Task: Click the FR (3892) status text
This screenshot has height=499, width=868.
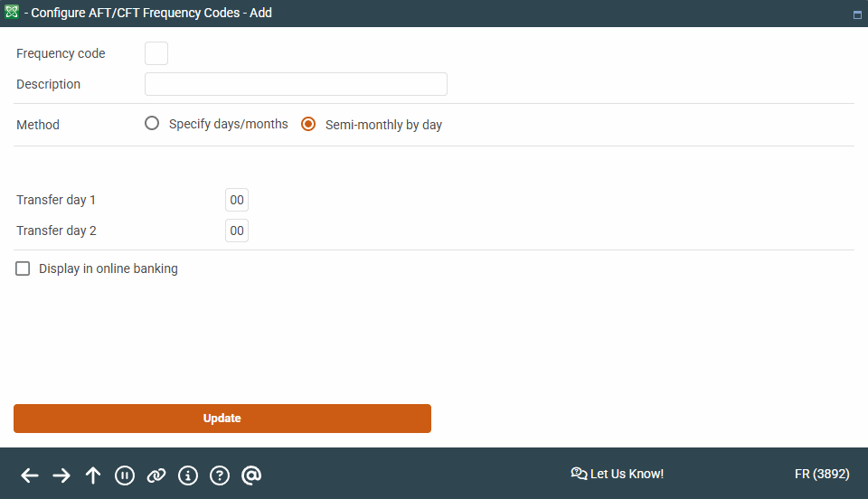Action: click(821, 474)
